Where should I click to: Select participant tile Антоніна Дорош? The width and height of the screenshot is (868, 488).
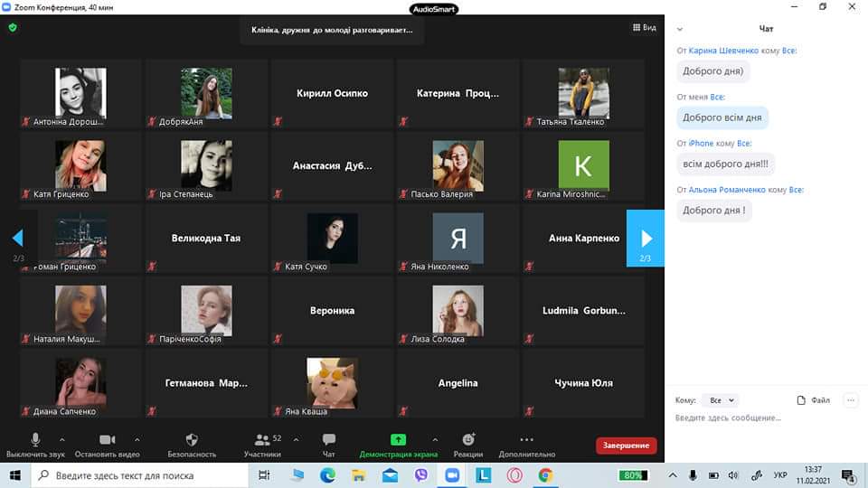(x=80, y=94)
